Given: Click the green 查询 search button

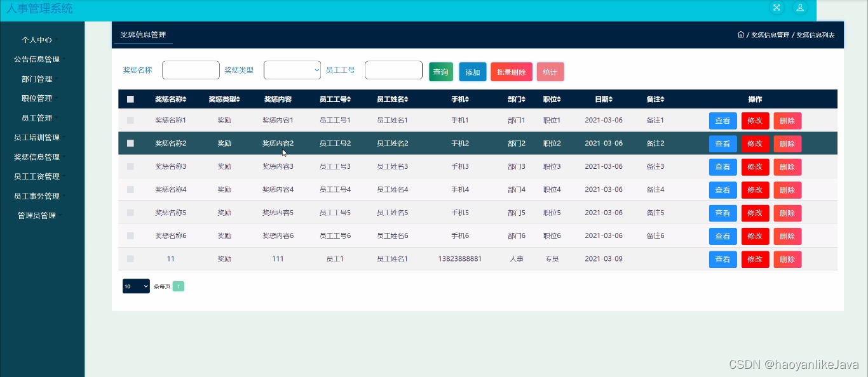Looking at the screenshot, I should coord(441,72).
